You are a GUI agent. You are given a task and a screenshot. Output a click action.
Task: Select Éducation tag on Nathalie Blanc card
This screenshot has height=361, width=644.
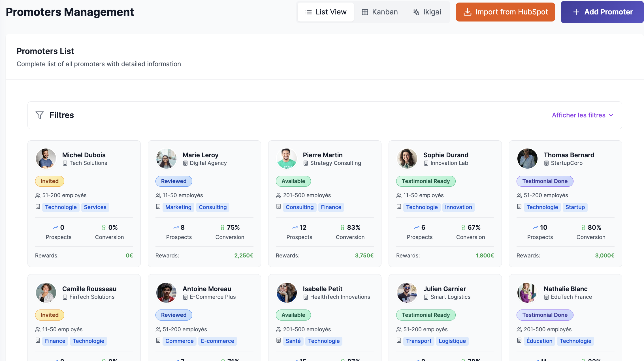tap(539, 341)
